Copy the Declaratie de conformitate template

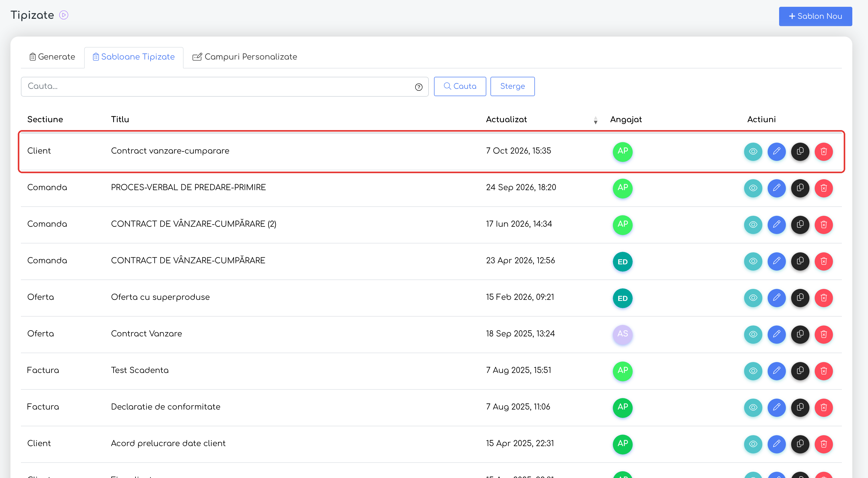[800, 408]
